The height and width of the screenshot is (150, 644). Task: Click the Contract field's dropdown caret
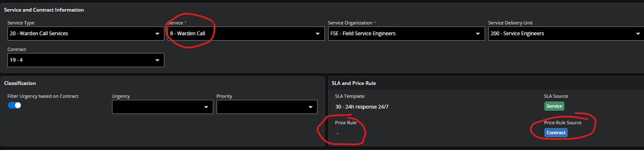click(x=157, y=60)
